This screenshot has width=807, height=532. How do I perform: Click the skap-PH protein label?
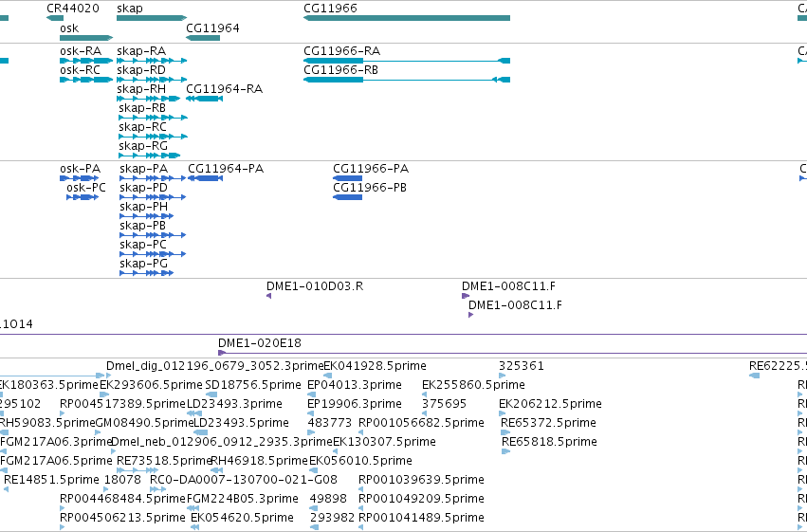pyautogui.click(x=143, y=207)
